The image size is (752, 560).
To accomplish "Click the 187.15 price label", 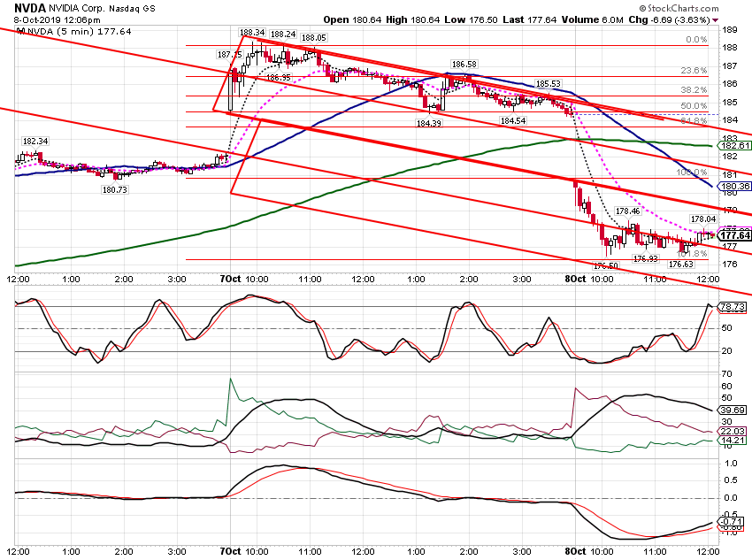I will click(230, 55).
